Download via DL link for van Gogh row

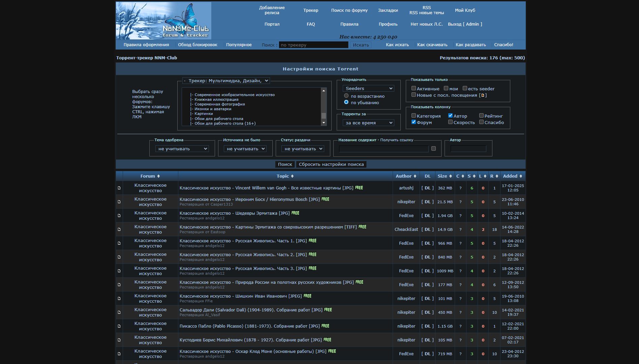pos(427,188)
